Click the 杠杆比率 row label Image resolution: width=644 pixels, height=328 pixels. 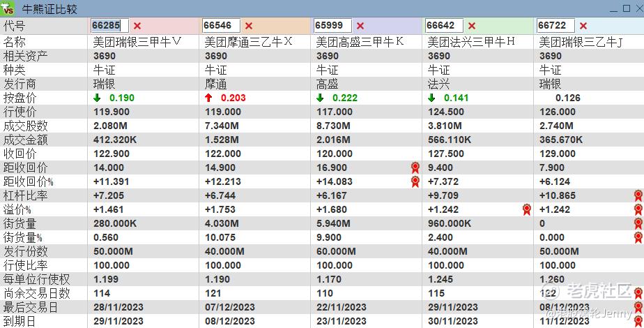tap(26, 195)
